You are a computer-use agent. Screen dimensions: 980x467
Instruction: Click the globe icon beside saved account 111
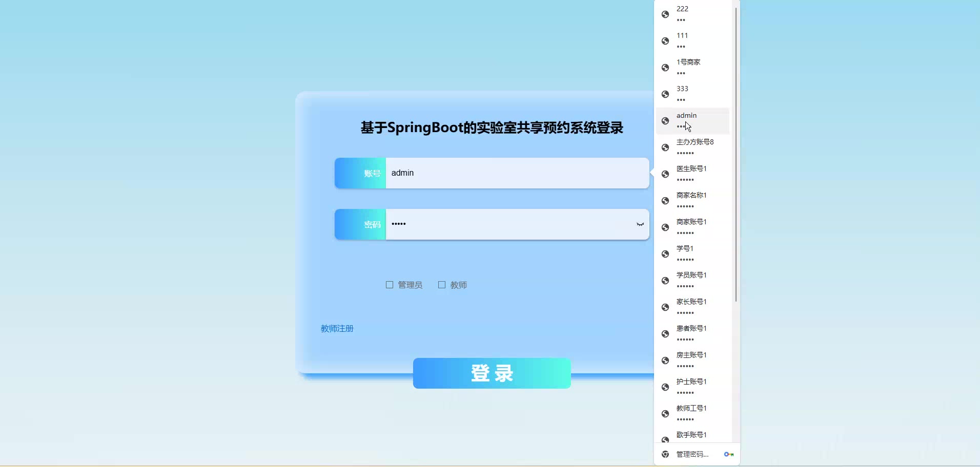[665, 41]
